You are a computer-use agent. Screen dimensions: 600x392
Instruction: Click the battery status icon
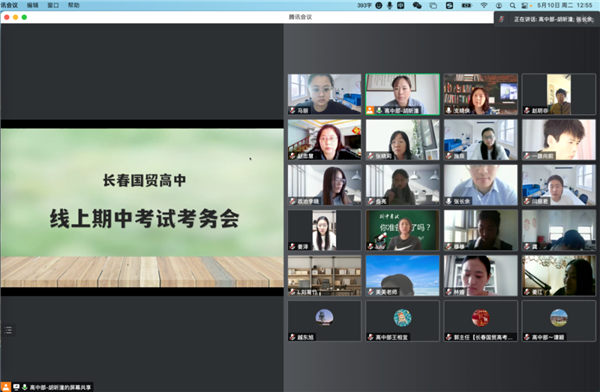point(466,5)
